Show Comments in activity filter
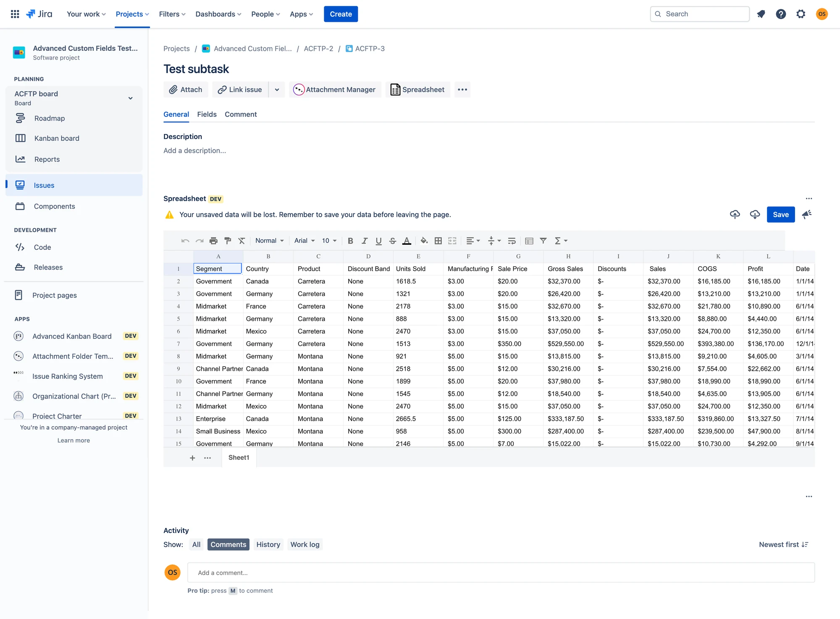This screenshot has height=619, width=840. [228, 544]
